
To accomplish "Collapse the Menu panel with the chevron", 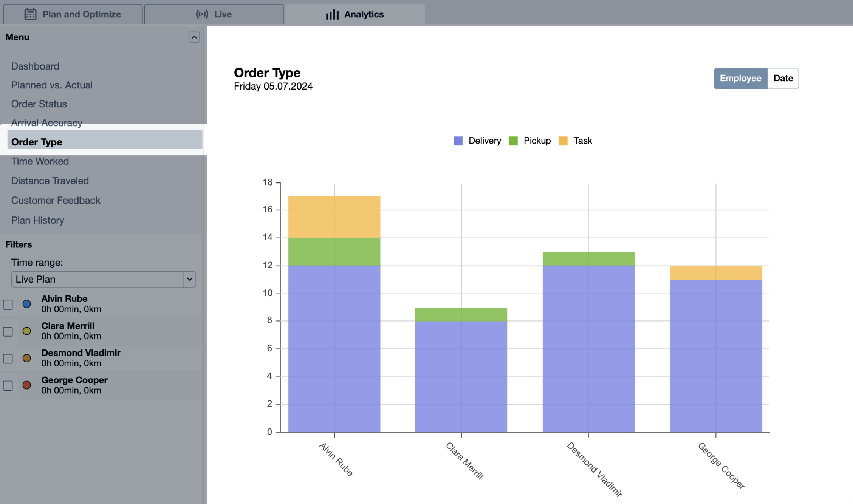I will click(194, 37).
